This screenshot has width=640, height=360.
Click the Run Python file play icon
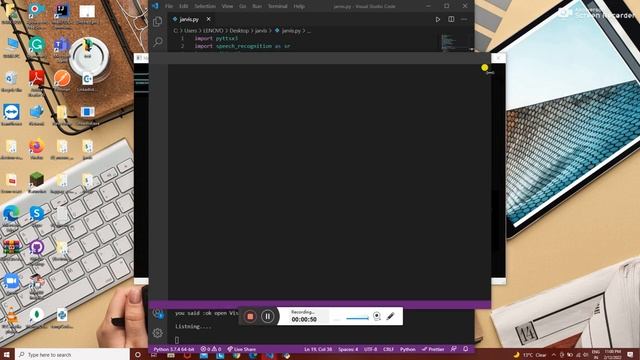pyautogui.click(x=438, y=19)
